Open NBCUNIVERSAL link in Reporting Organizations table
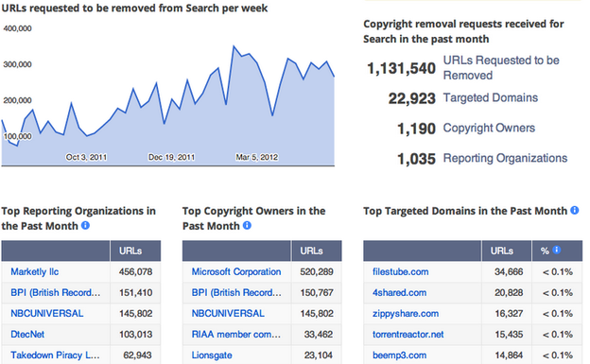590x364 pixels. pyautogui.click(x=47, y=313)
